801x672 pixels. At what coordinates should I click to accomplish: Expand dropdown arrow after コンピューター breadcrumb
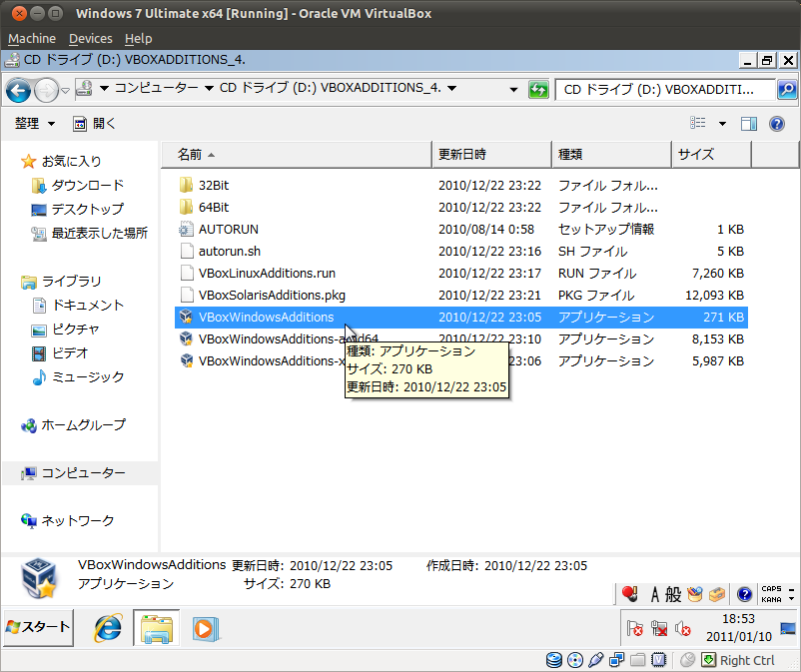pyautogui.click(x=209, y=88)
